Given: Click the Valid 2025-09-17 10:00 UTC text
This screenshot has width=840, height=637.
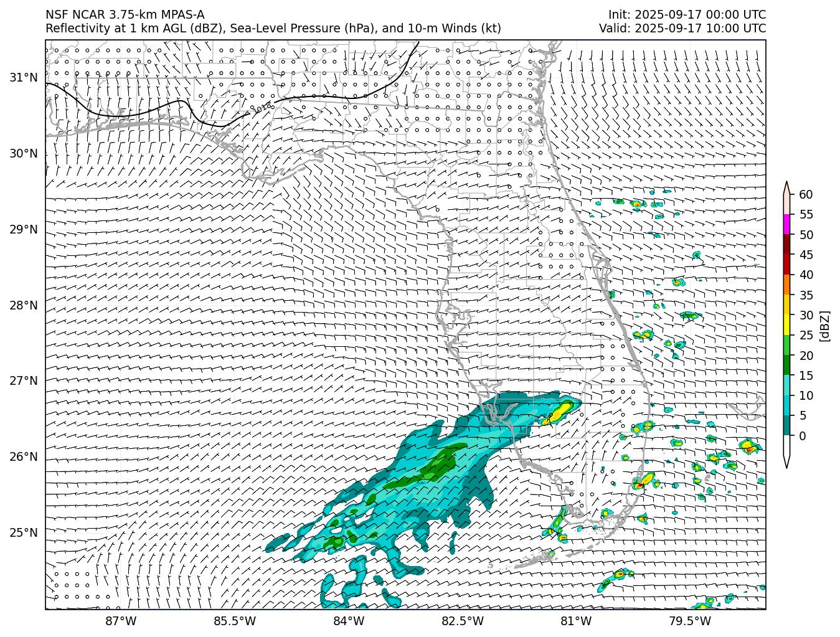Looking at the screenshot, I should (682, 29).
